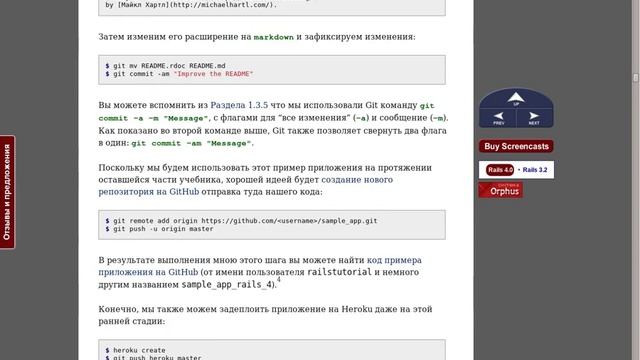Screen dimensions: 640x360
Task: Click the 'git remote add origin' command line
Action: 241,221
